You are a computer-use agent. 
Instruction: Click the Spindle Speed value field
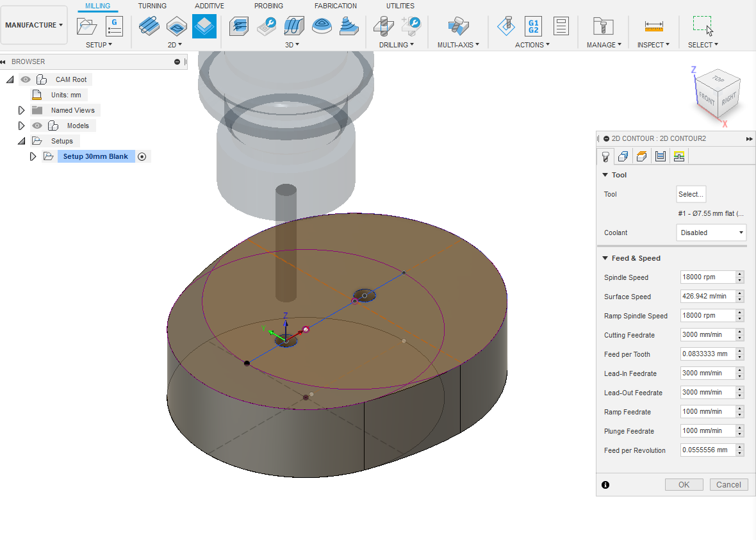708,277
